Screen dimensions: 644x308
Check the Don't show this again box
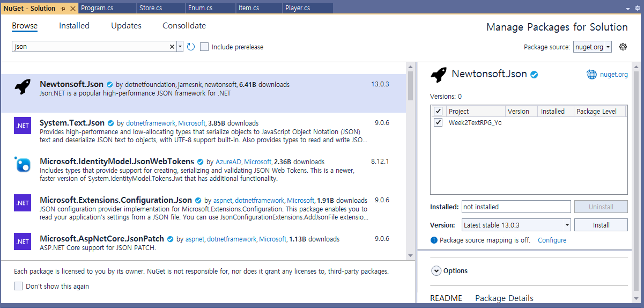(19, 286)
